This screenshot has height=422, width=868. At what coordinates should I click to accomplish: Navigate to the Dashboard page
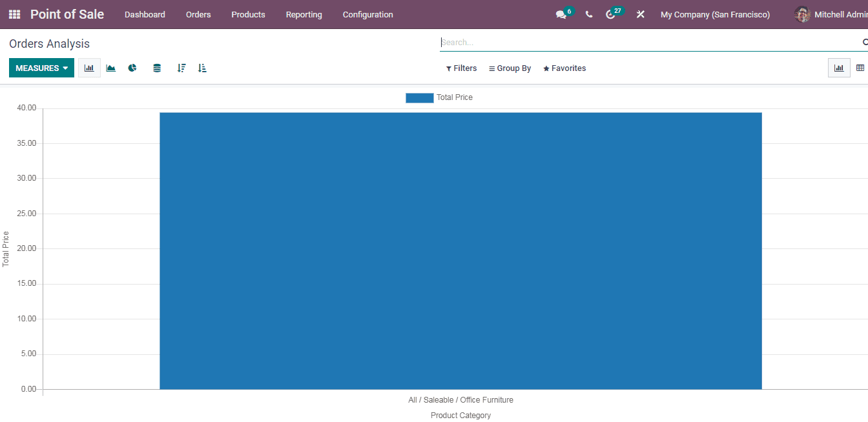(145, 14)
